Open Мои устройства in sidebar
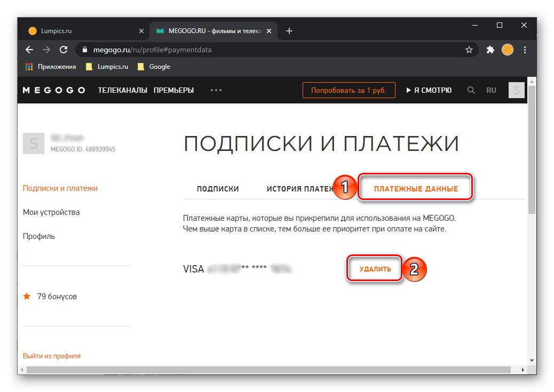554x392 pixels. pos(51,212)
